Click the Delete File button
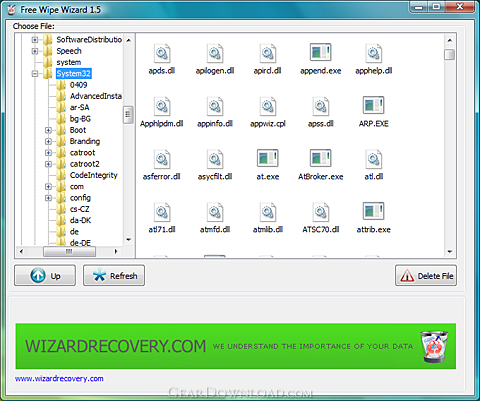Viewport: 480px width, 401px height. click(x=426, y=275)
